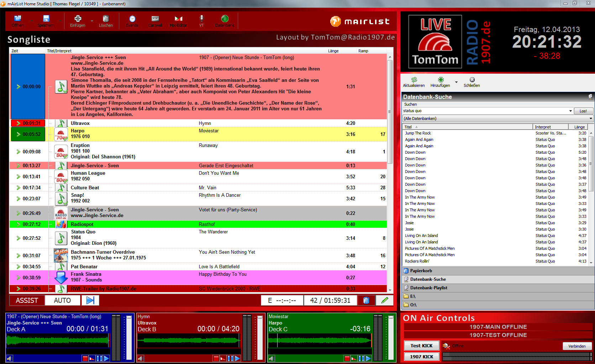Click the green pencil edit icon
Screen dimensions: 595x364
(385, 300)
